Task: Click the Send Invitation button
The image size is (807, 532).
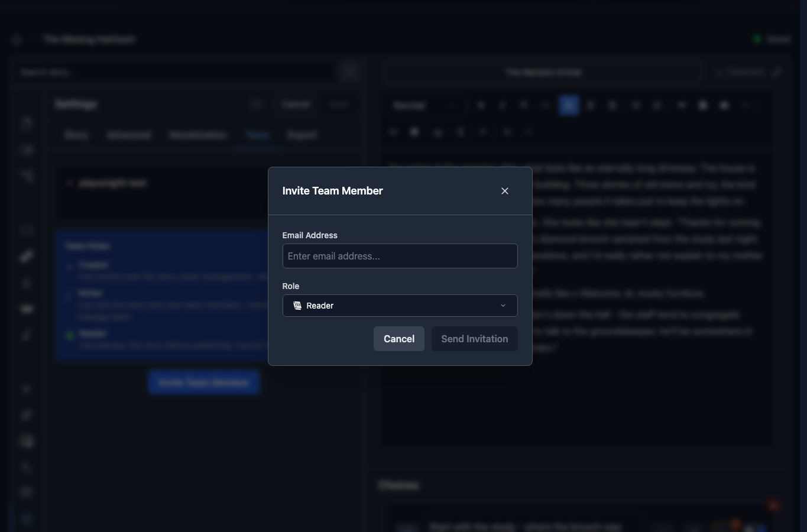Action: (x=474, y=339)
